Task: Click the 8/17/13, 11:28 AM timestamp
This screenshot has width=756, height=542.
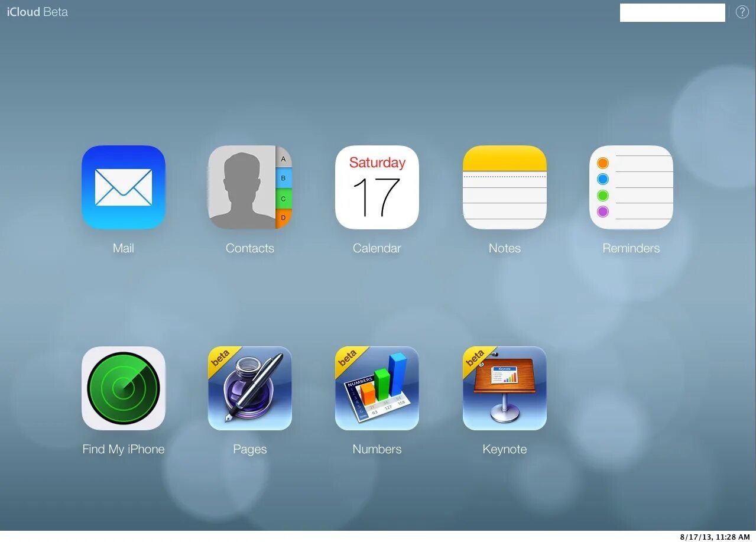Action: pos(715,537)
